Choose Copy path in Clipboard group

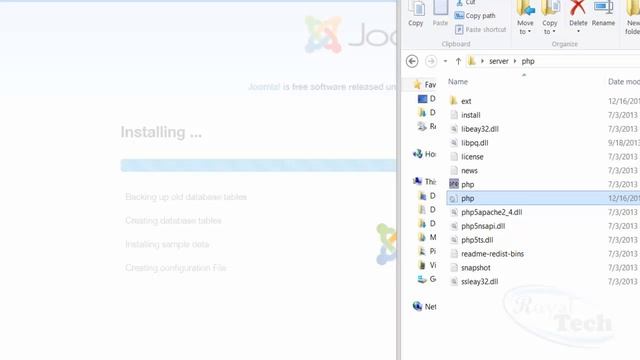tap(475, 16)
